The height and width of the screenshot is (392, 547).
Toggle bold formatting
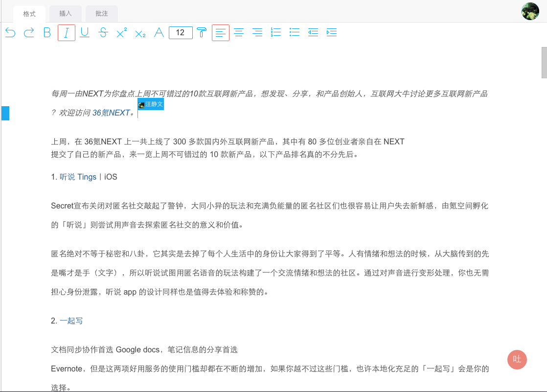click(x=47, y=33)
